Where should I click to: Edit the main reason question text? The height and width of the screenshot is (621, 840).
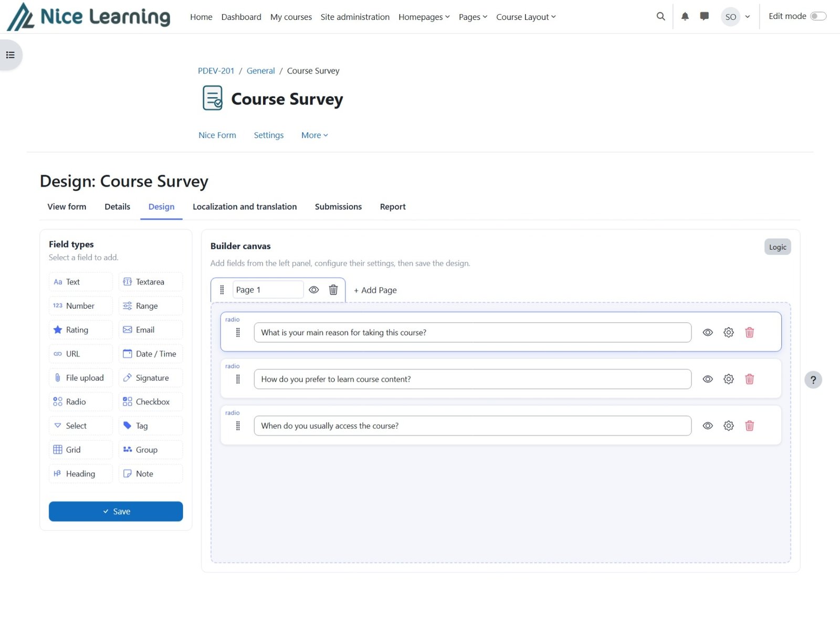point(472,332)
